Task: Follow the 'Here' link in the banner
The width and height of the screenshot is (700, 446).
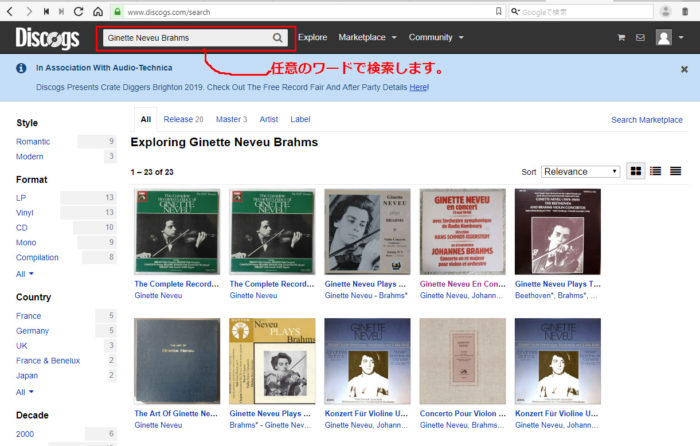Action: [418, 87]
